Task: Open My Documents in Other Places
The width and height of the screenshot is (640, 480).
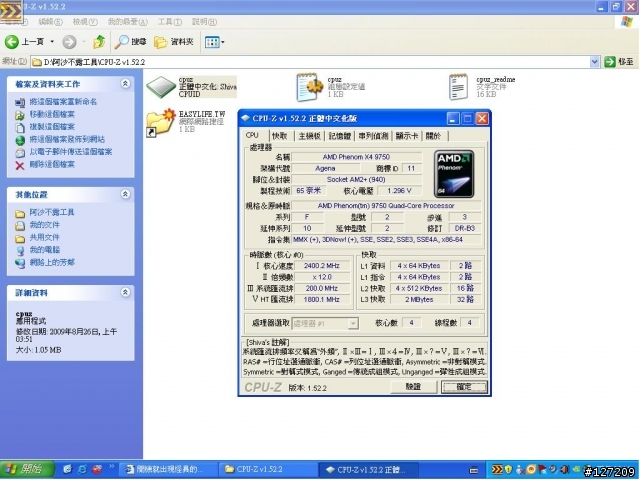Action: pyautogui.click(x=44, y=225)
